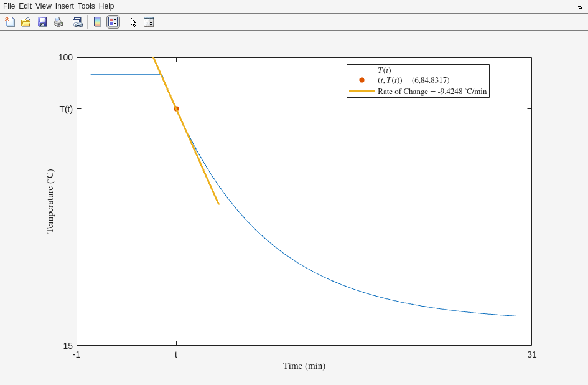588x385 pixels.
Task: Select the 'Temperature (°C)' y-axis label
Action: click(x=50, y=201)
